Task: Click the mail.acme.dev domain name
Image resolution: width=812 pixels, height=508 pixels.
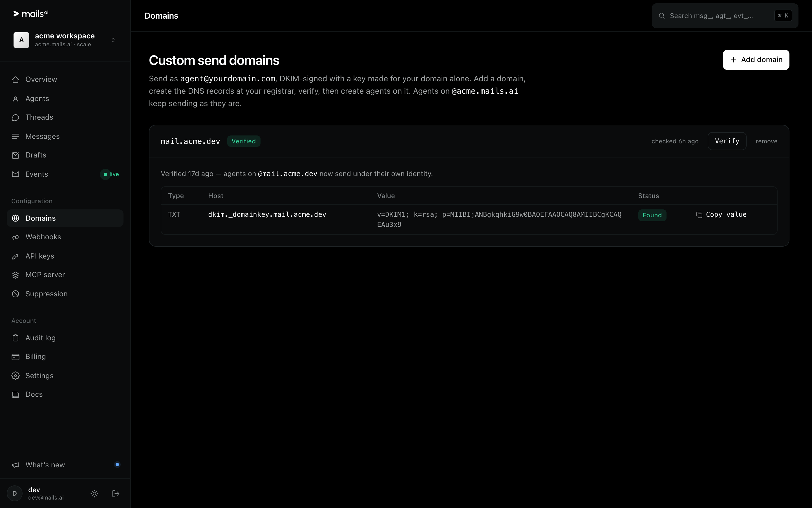Action: click(x=190, y=141)
